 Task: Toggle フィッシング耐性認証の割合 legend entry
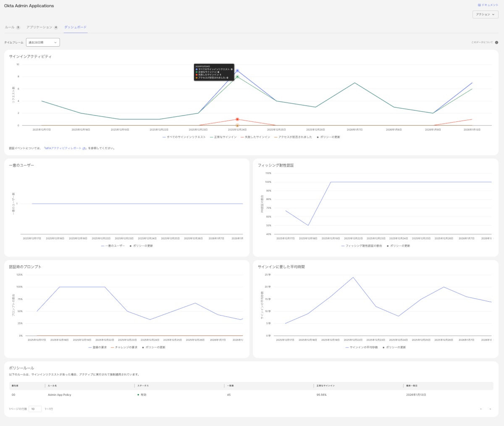point(362,246)
